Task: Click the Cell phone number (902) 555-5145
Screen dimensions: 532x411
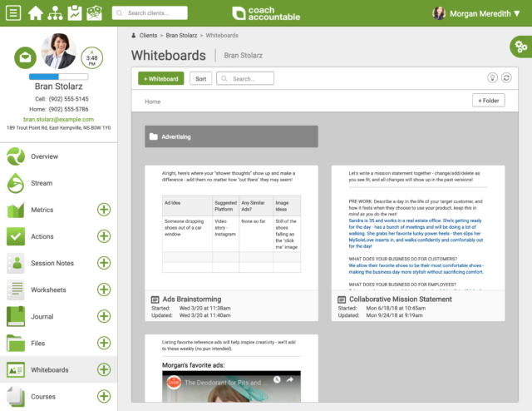Action: click(x=68, y=99)
